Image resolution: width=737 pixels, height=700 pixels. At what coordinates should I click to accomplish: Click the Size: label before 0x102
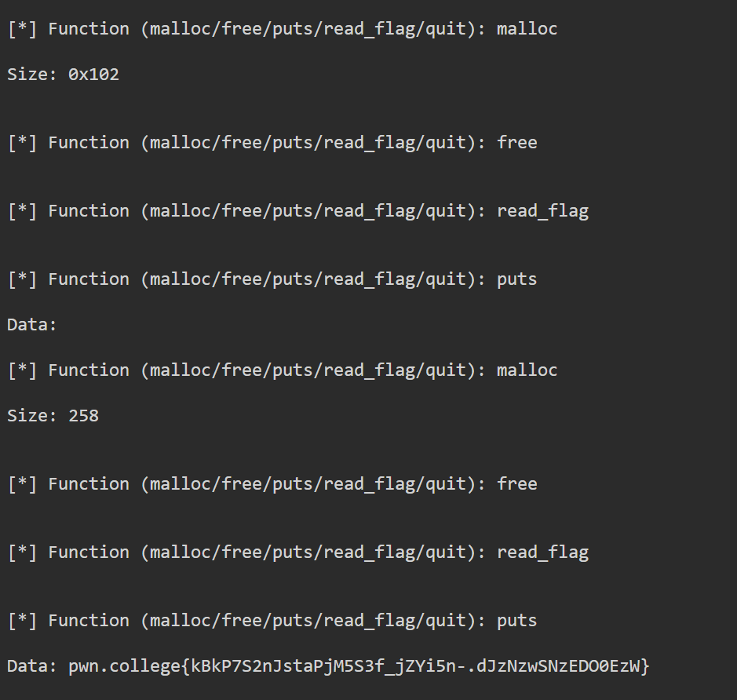pos(32,75)
